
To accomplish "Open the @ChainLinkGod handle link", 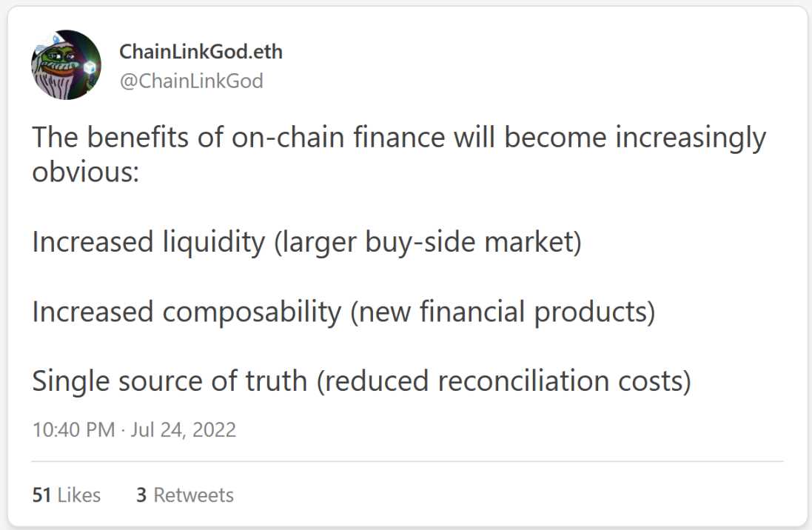I will point(191,81).
